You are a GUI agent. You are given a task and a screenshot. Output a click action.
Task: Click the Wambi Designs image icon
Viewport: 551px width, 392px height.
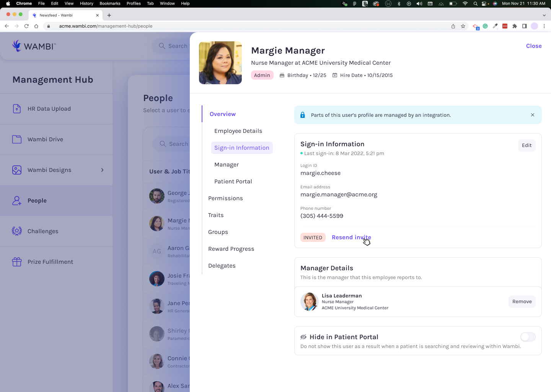(x=17, y=170)
